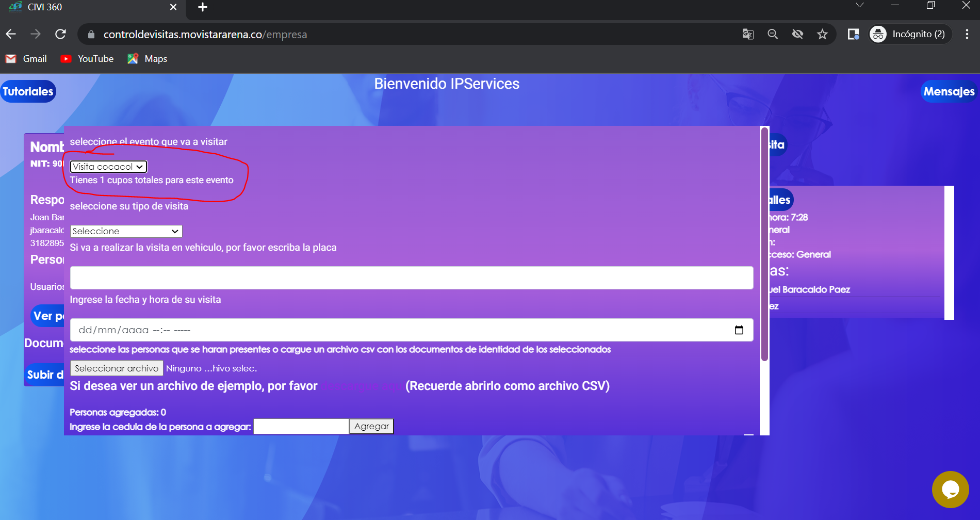Open the chat bubble widget

tap(951, 490)
